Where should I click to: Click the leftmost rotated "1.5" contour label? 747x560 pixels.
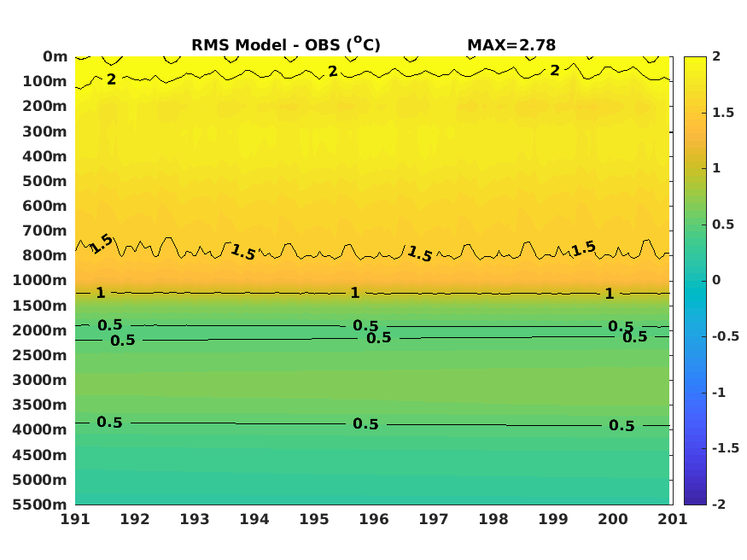coord(102,244)
